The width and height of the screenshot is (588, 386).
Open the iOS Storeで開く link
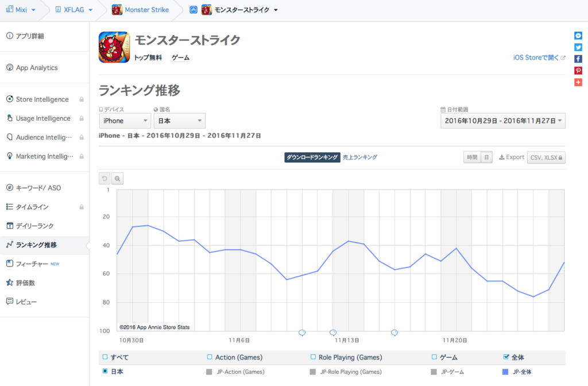click(539, 57)
